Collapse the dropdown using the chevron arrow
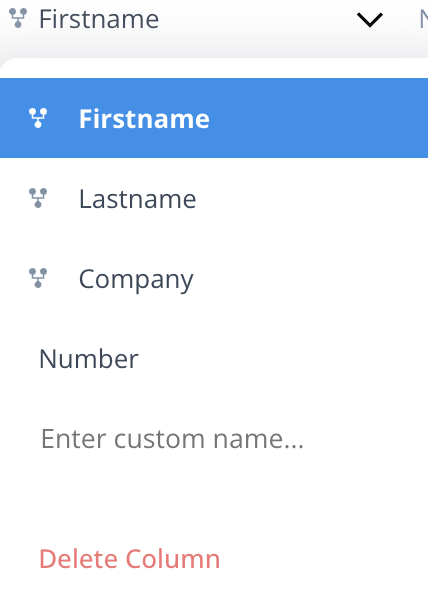 pos(369,20)
